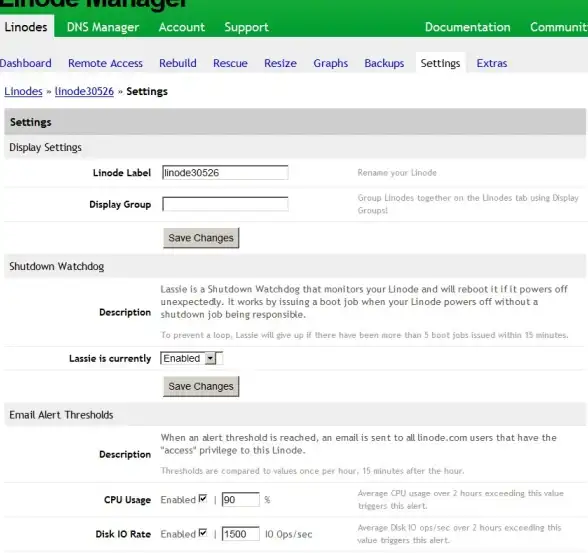Switch to the Resize subtab
This screenshot has height=553, width=588.
tap(280, 63)
